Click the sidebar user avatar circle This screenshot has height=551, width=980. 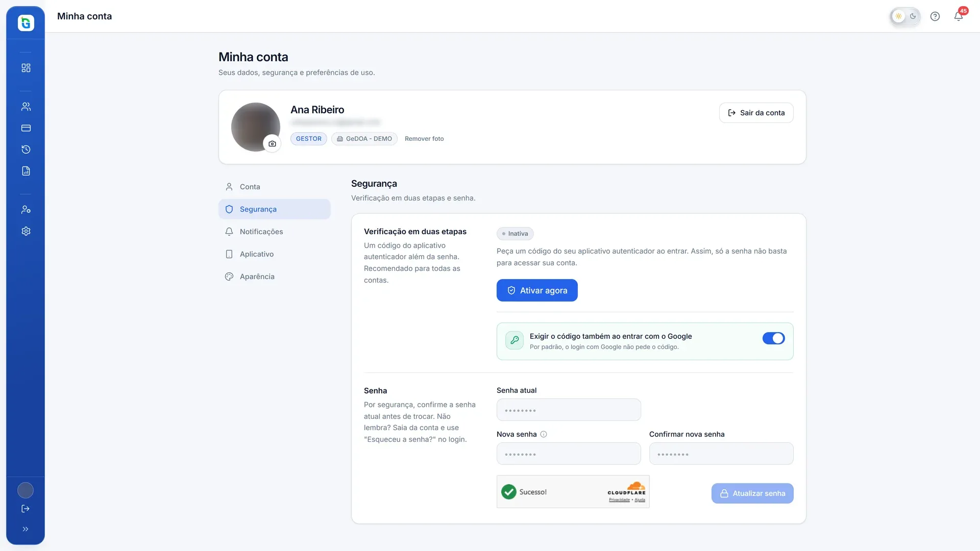point(26,490)
